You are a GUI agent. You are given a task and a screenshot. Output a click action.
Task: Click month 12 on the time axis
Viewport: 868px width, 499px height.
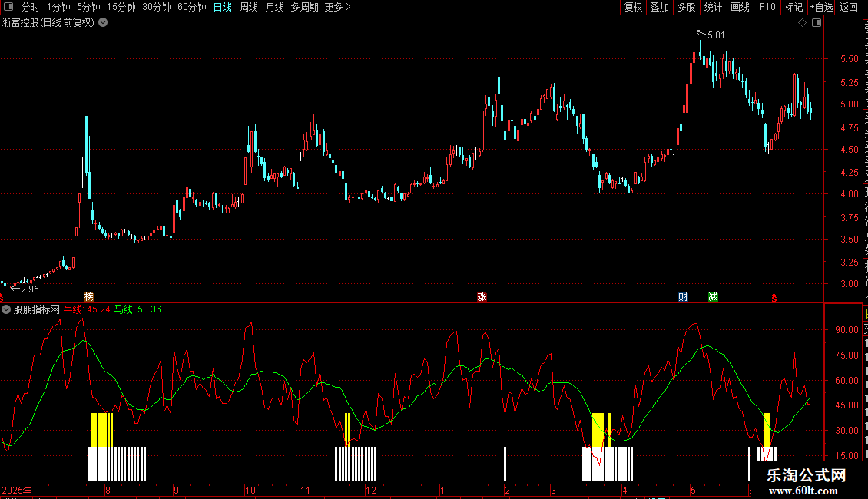(371, 491)
